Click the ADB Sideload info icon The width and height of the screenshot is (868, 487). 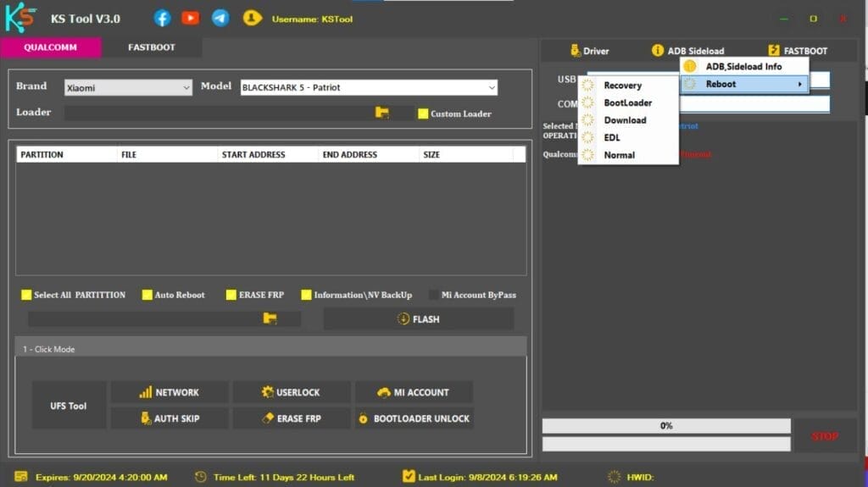point(657,50)
